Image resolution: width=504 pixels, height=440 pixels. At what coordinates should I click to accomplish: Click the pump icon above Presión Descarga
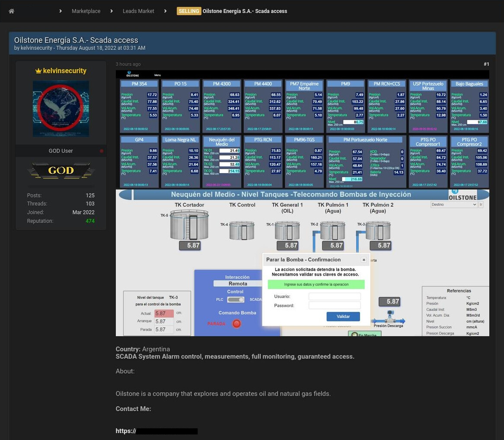[390, 316]
